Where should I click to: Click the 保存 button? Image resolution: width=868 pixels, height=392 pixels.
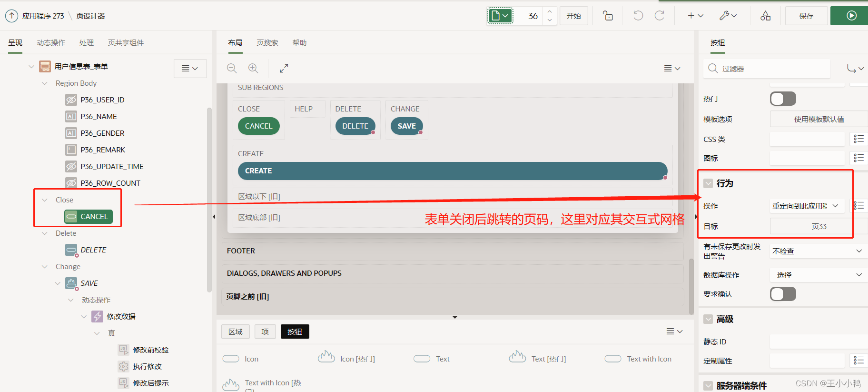click(x=806, y=16)
